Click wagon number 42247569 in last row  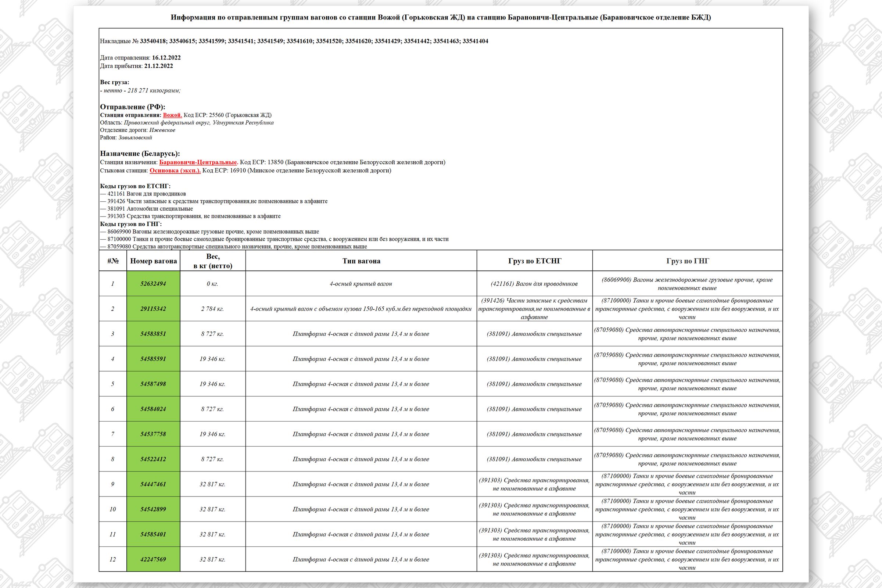(x=153, y=559)
